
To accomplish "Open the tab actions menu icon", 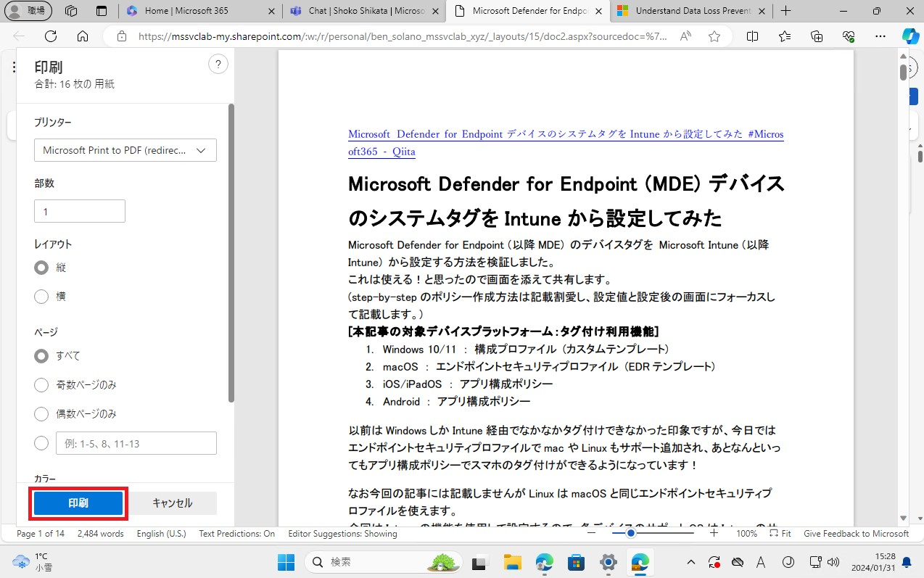I will [x=102, y=11].
